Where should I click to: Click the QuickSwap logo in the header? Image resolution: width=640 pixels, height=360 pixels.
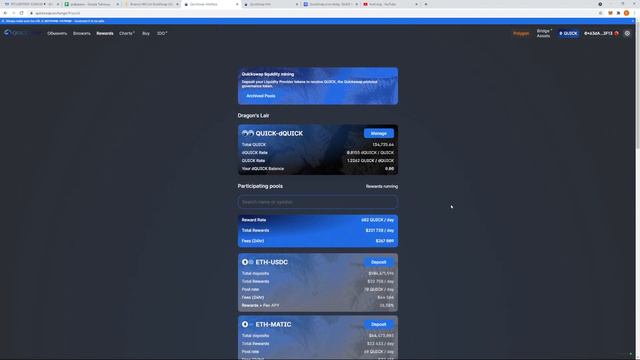point(21,33)
